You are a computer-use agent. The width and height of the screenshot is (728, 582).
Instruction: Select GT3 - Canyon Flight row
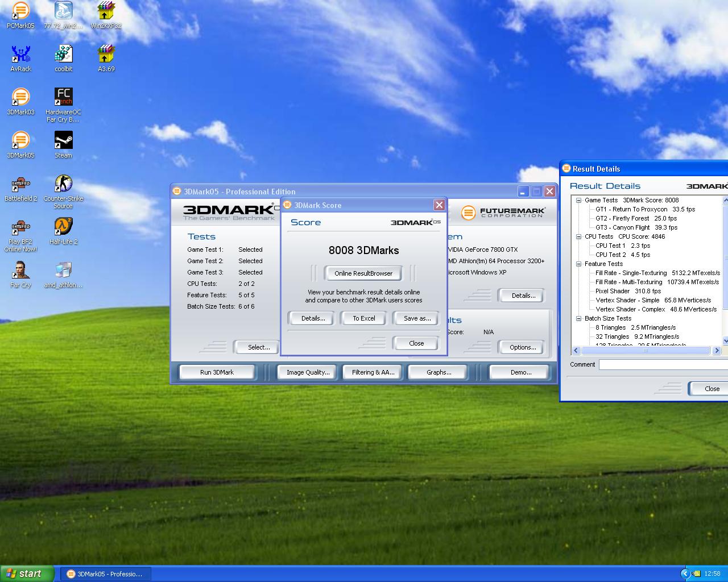click(x=636, y=227)
